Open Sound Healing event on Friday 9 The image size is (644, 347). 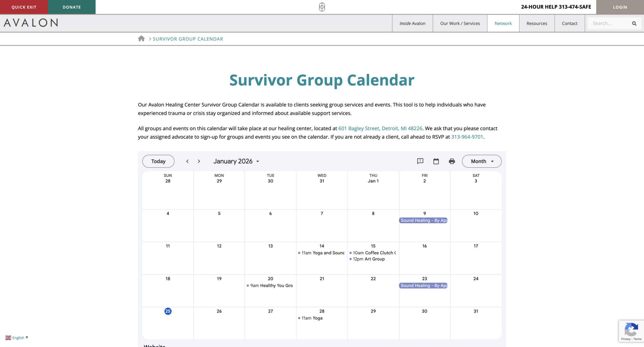pyautogui.click(x=423, y=220)
